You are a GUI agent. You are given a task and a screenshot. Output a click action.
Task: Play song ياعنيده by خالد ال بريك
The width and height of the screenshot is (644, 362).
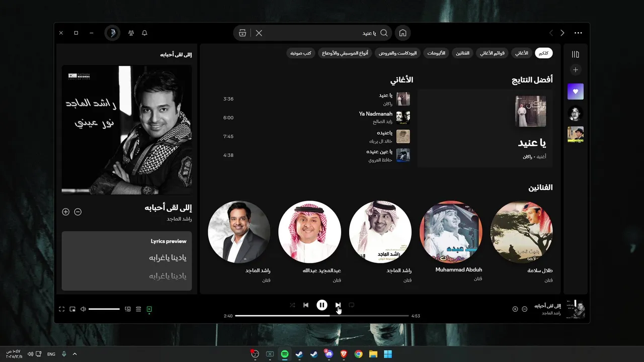316,136
